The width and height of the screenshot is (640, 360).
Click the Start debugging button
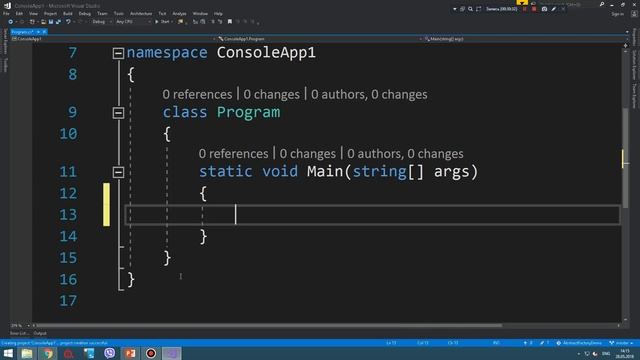pyautogui.click(x=162, y=22)
